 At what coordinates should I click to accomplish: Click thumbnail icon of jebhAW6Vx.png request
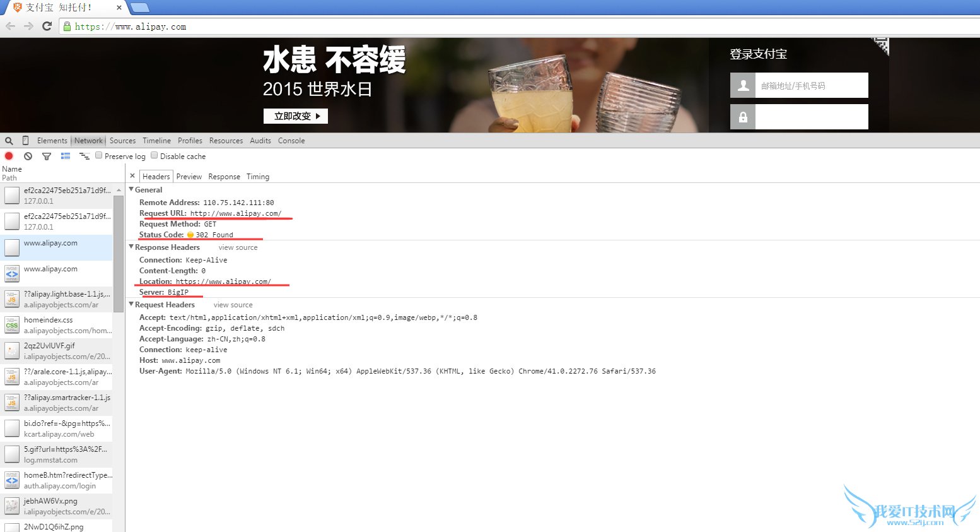pyautogui.click(x=12, y=506)
